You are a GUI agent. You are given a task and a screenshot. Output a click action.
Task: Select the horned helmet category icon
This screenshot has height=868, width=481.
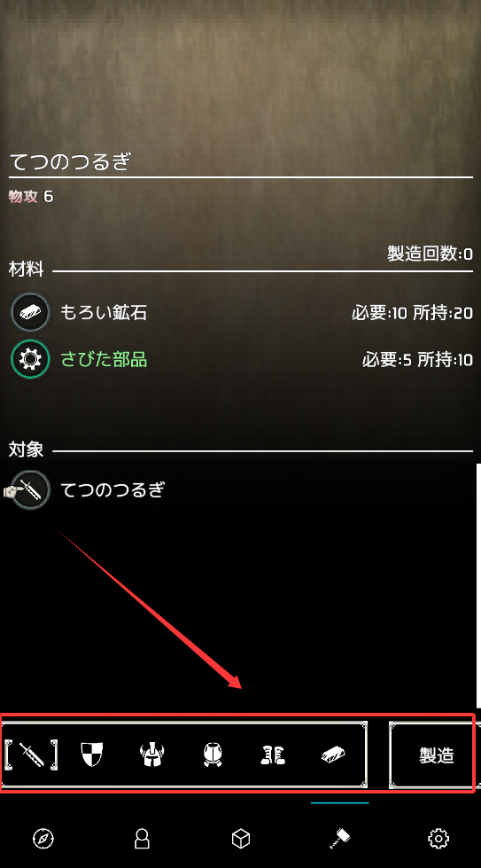pos(151,755)
